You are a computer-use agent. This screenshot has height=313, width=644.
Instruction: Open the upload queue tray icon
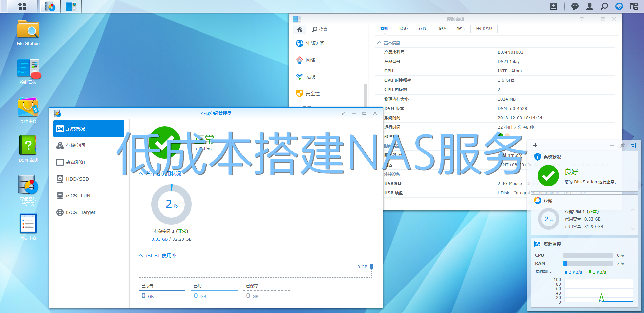(553, 6)
